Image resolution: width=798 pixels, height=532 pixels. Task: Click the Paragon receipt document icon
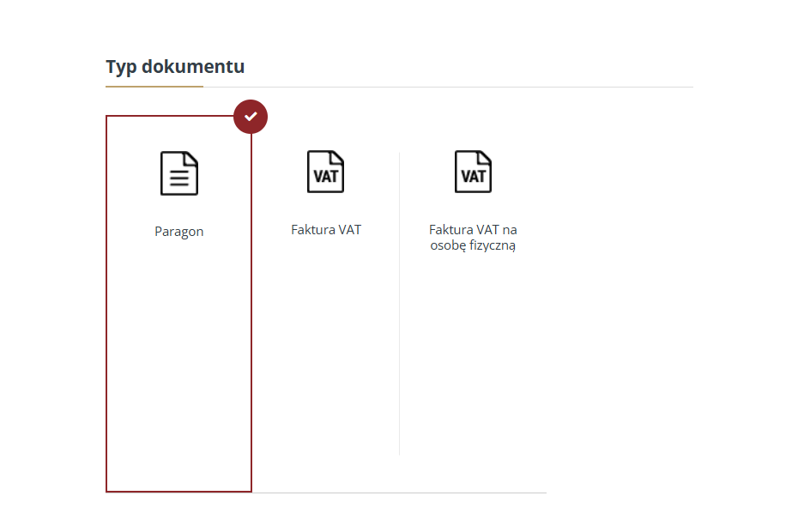click(178, 172)
